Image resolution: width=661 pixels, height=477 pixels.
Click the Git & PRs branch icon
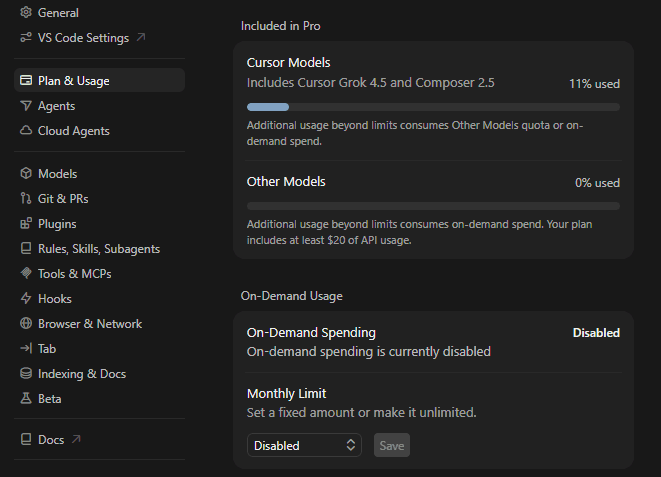(x=26, y=198)
